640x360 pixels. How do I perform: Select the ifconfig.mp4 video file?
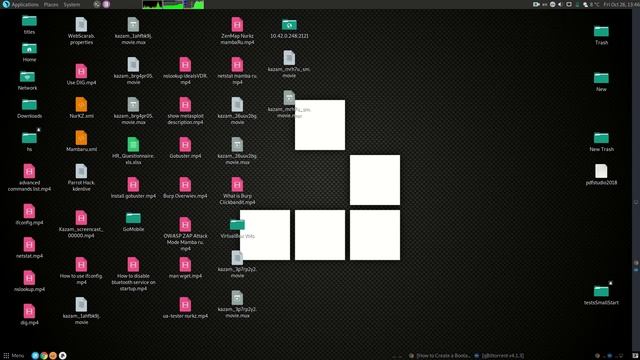tap(29, 215)
